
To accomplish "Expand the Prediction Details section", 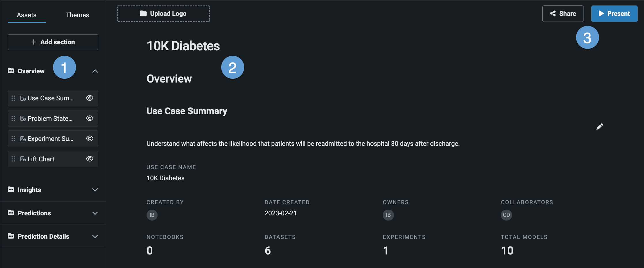I will click(x=95, y=236).
